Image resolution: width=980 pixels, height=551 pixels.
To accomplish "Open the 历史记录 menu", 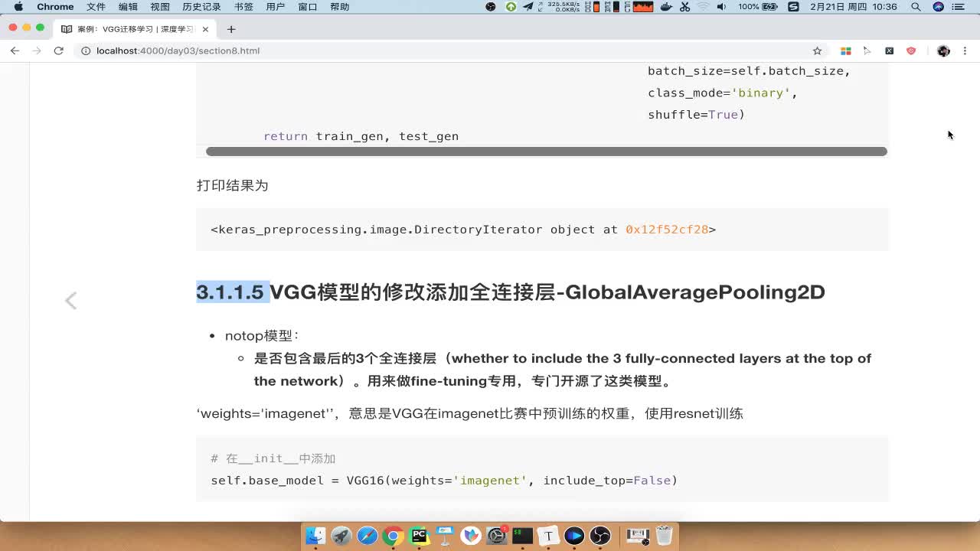I will click(201, 7).
